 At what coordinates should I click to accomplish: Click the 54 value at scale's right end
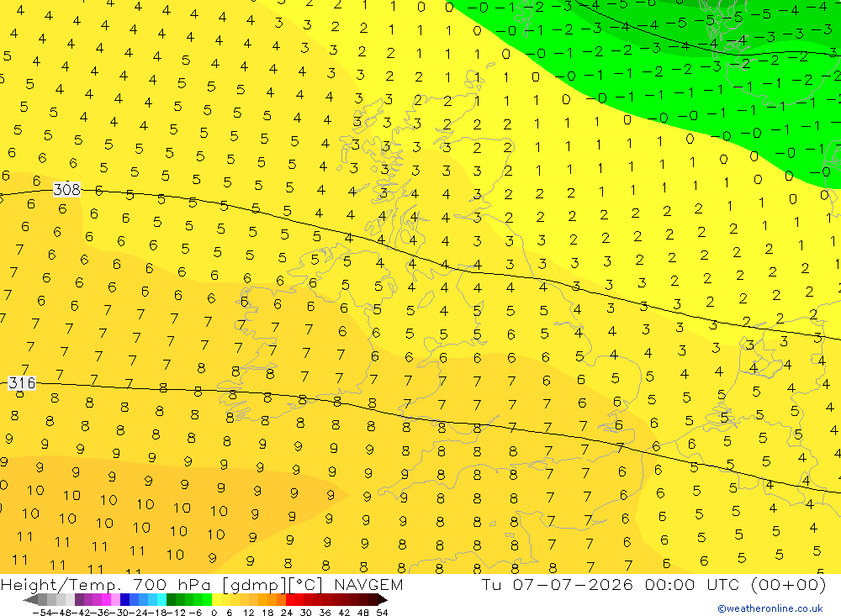point(382,613)
